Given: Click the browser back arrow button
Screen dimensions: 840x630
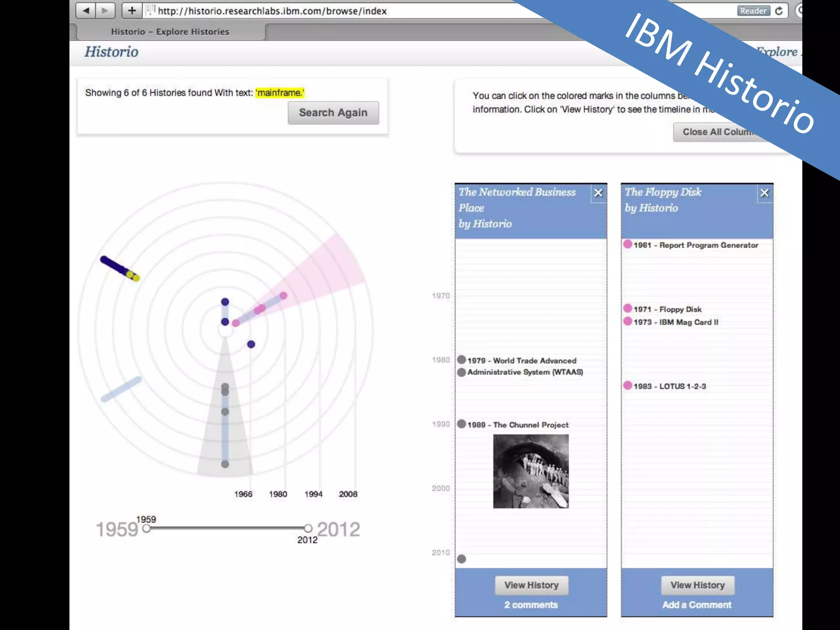Looking at the screenshot, I should [x=86, y=11].
